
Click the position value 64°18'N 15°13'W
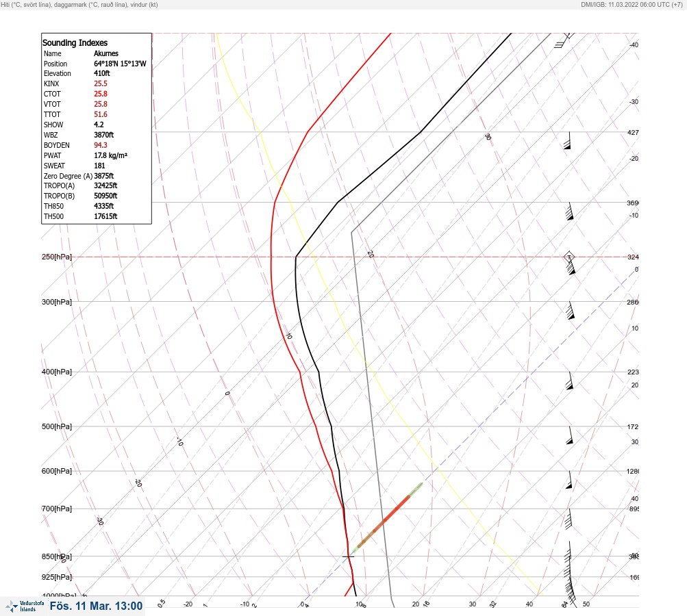coord(120,64)
